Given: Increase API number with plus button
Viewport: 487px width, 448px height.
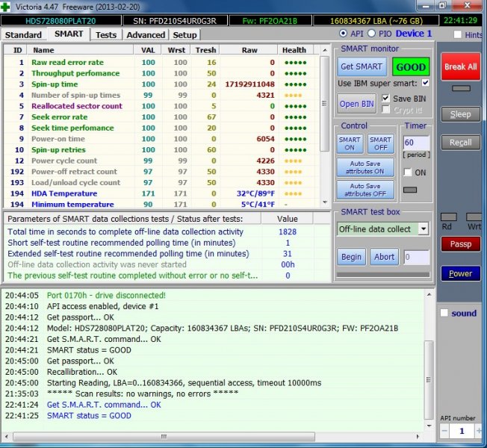Looking at the screenshot, I should (478, 432).
